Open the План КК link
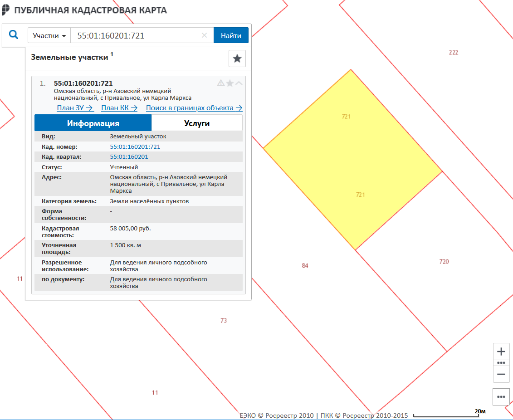This screenshot has width=513, height=420. (119, 108)
